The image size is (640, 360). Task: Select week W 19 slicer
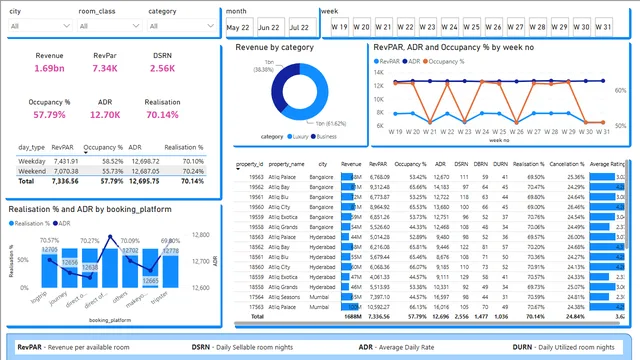click(x=340, y=27)
